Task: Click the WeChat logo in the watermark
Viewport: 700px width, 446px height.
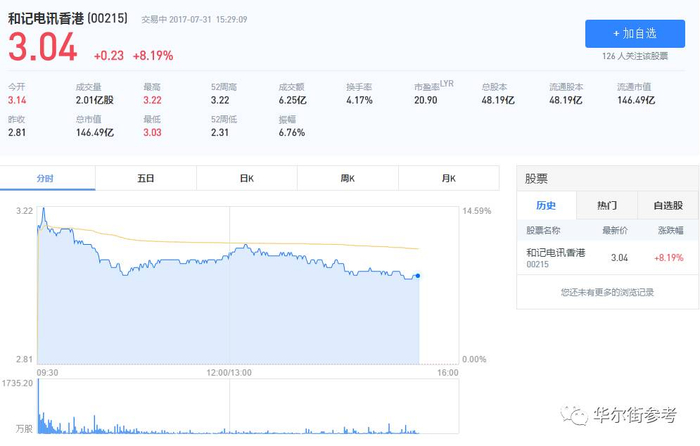Action: click(574, 415)
